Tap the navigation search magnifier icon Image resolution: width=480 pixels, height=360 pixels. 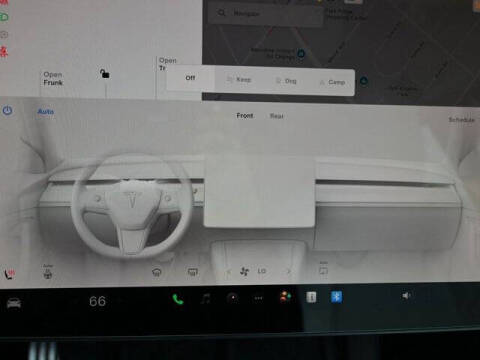(221, 13)
